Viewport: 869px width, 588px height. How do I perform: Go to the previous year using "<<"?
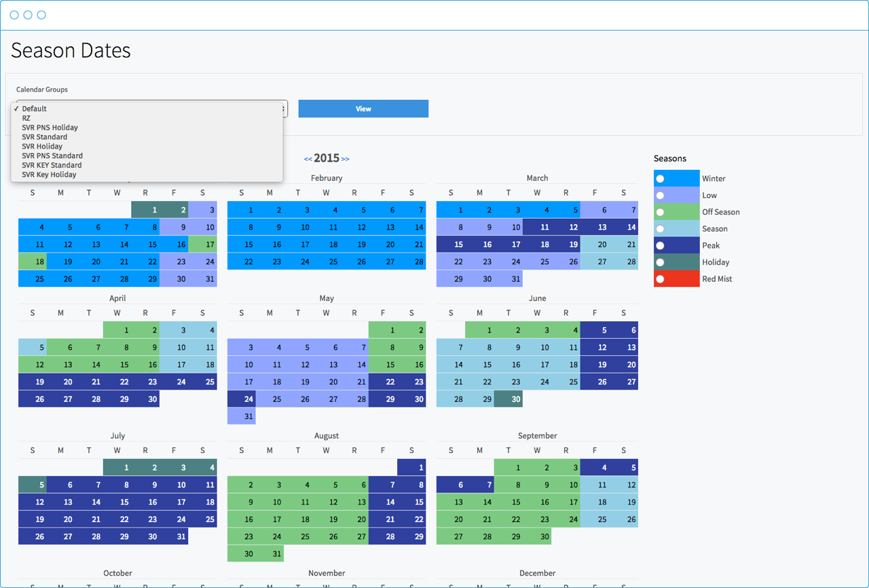309,158
